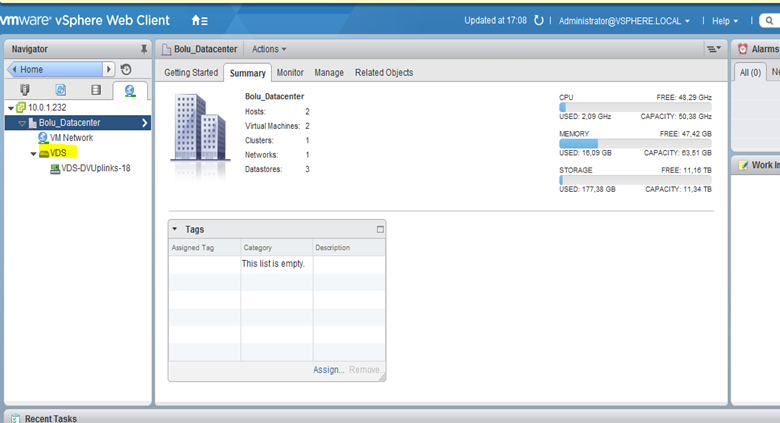Select the All (0) alarms tab
The width and height of the screenshot is (780, 423).
tap(750, 73)
